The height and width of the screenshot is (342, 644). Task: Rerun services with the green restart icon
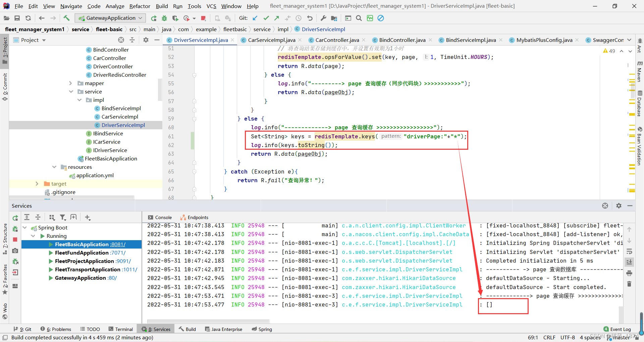(15, 218)
